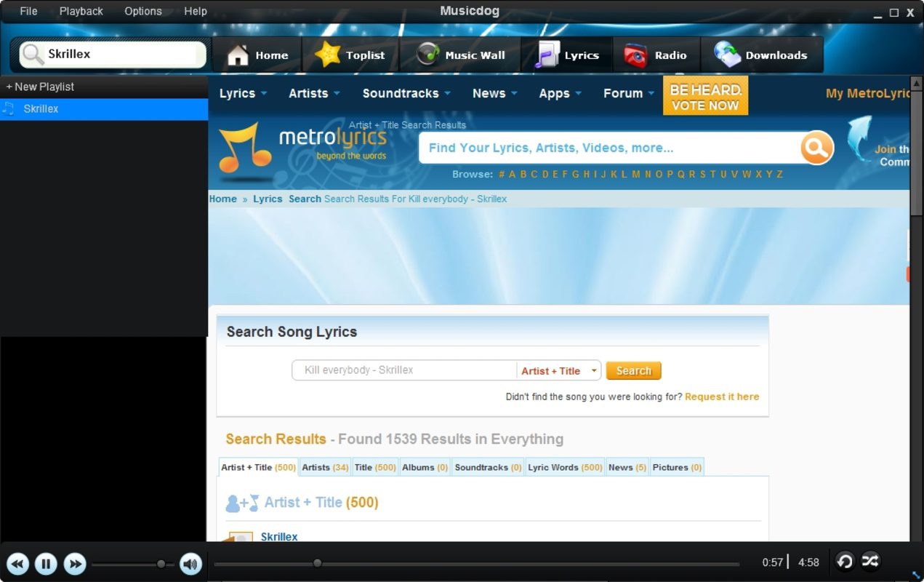This screenshot has width=924, height=582.
Task: Click the song progress slider handle
Action: [x=317, y=563]
